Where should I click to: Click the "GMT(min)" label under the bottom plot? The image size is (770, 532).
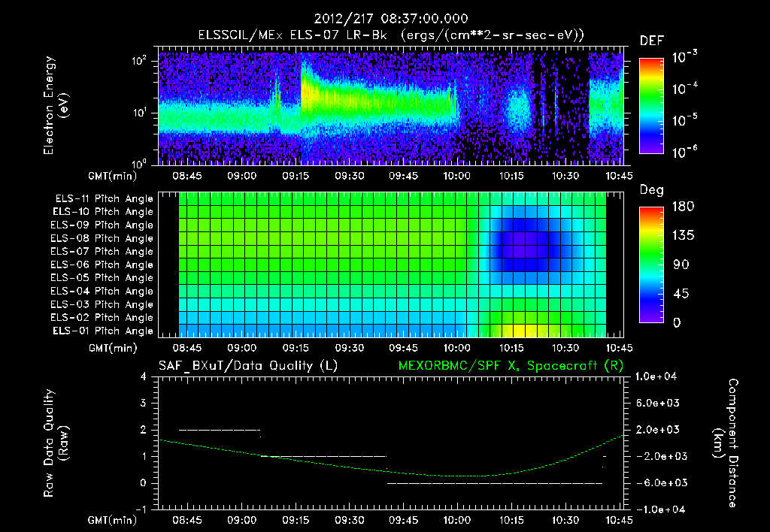[113, 520]
